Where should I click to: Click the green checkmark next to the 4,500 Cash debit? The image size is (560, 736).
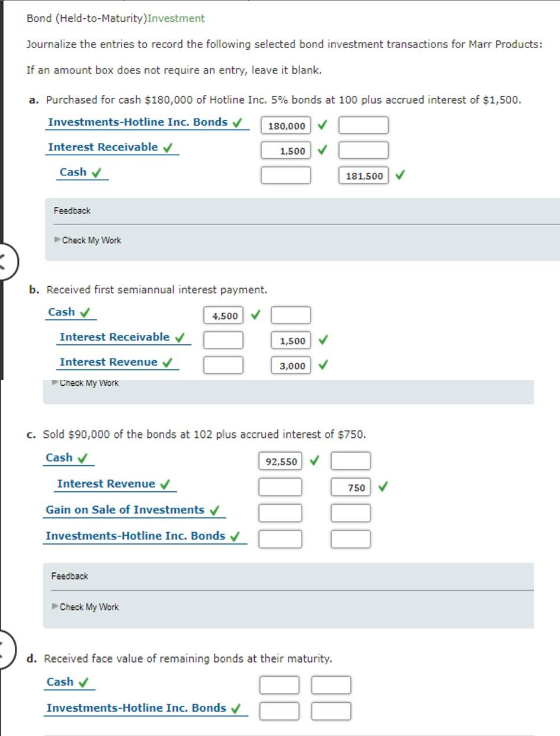point(256,315)
